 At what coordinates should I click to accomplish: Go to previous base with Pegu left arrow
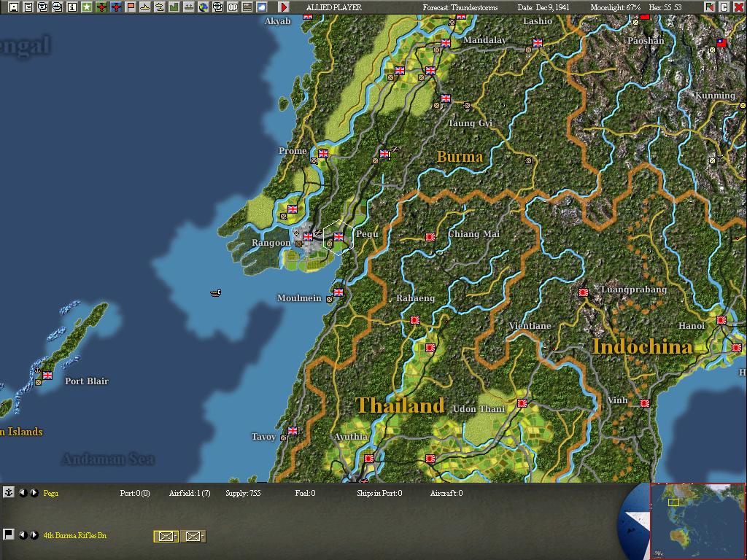(23, 493)
